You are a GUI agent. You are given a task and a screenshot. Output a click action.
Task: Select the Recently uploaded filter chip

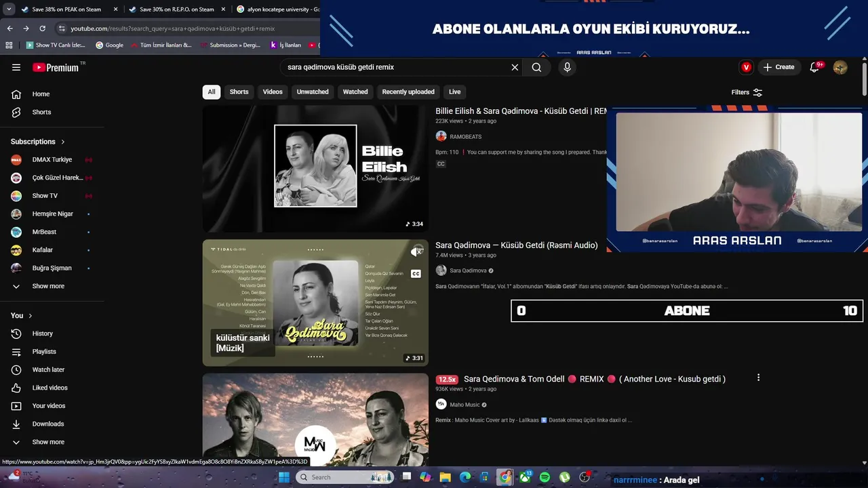408,92
